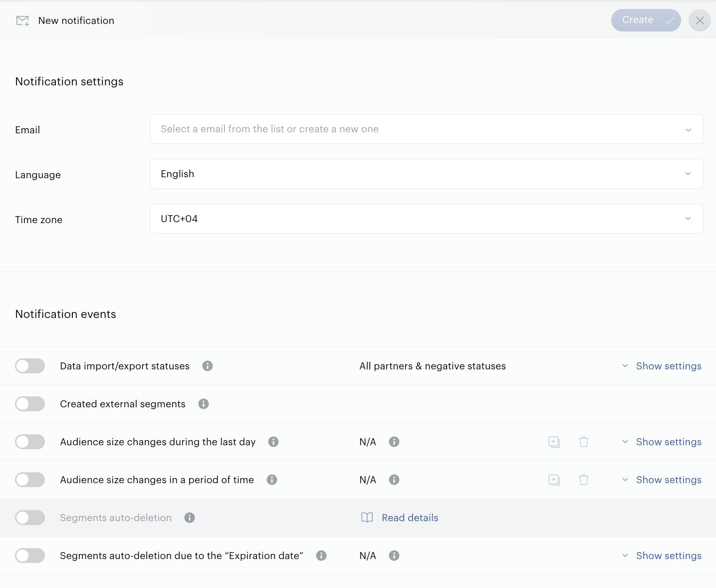Image resolution: width=716 pixels, height=588 pixels.
Task: Info icon next to Created external segments
Action: tap(204, 404)
